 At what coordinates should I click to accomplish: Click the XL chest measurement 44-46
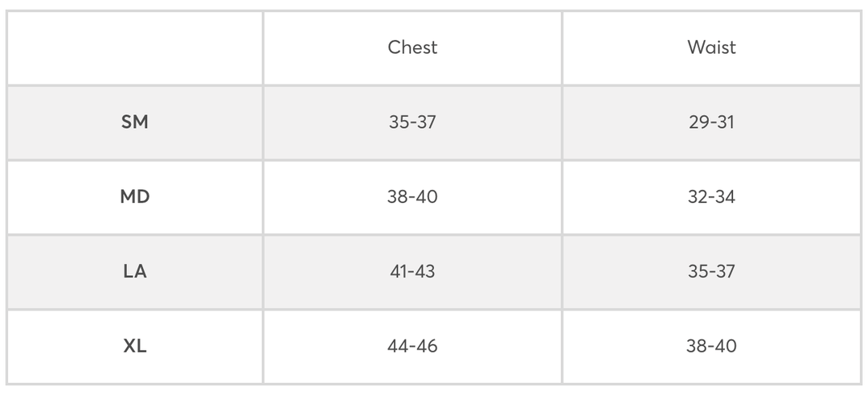(412, 347)
